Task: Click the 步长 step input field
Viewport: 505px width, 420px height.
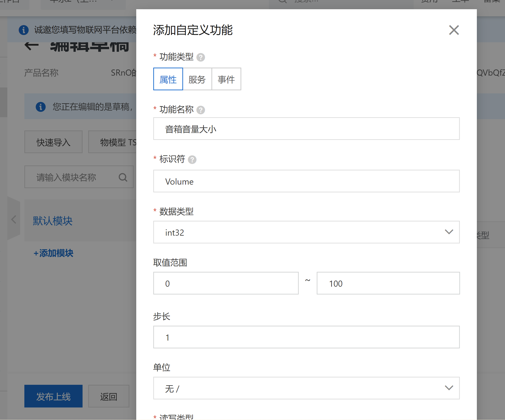Action: pyautogui.click(x=306, y=337)
